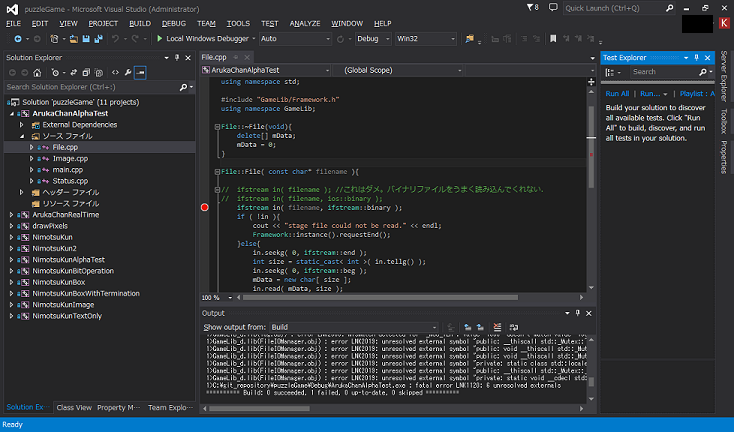Select the NimotsuKunBox project

click(x=59, y=282)
